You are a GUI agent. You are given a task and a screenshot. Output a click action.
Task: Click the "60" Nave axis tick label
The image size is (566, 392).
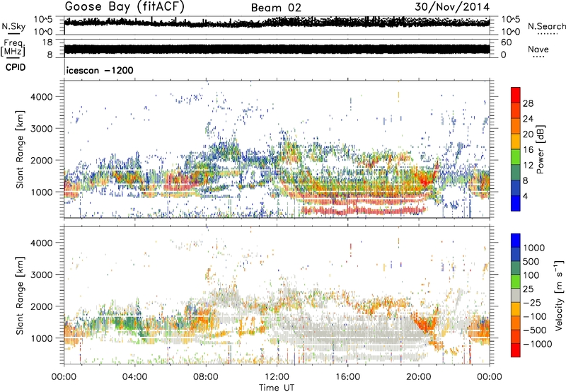[506, 42]
